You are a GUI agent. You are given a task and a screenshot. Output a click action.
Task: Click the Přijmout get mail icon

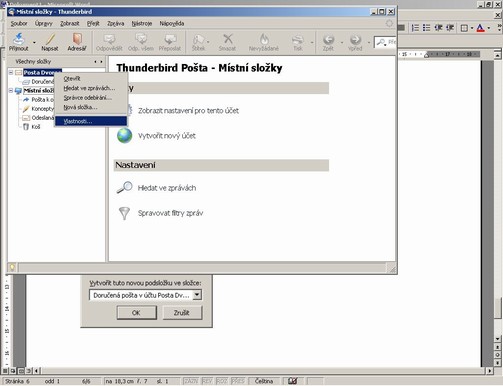click(19, 39)
